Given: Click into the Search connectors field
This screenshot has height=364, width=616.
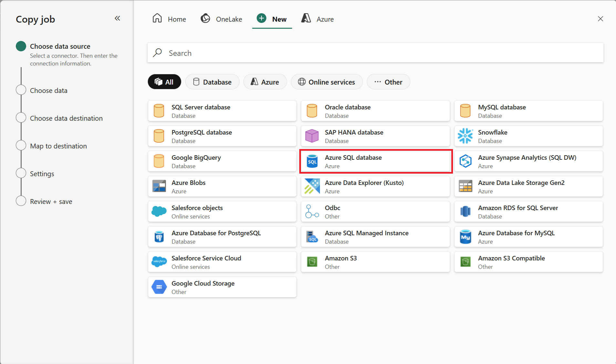Looking at the screenshot, I should tap(375, 53).
